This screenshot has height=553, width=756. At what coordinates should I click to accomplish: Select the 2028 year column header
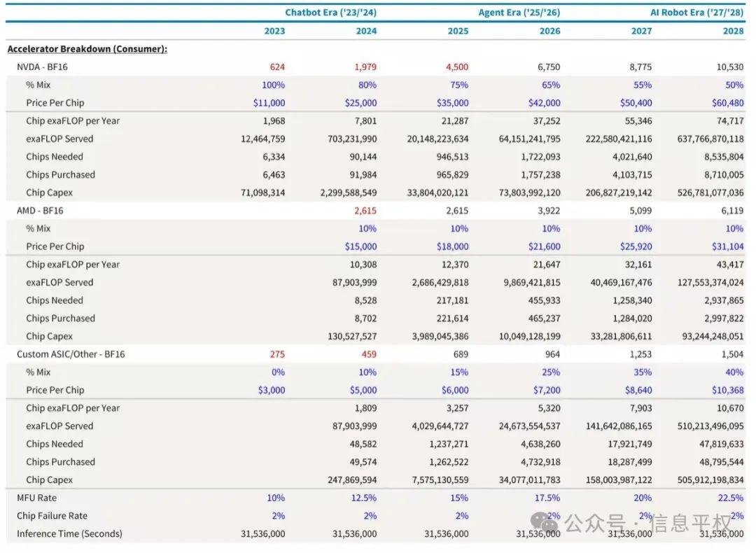[x=734, y=31]
